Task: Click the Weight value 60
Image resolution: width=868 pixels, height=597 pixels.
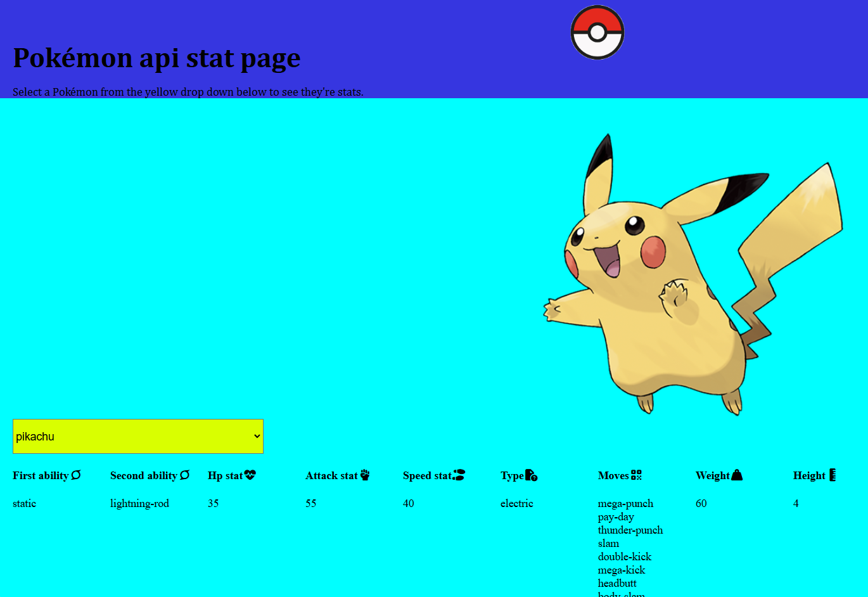Action: 701,503
